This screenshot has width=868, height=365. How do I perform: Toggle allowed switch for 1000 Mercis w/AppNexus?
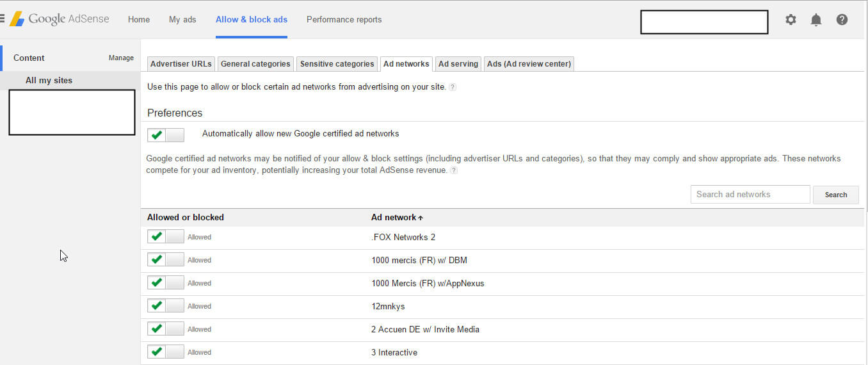166,283
